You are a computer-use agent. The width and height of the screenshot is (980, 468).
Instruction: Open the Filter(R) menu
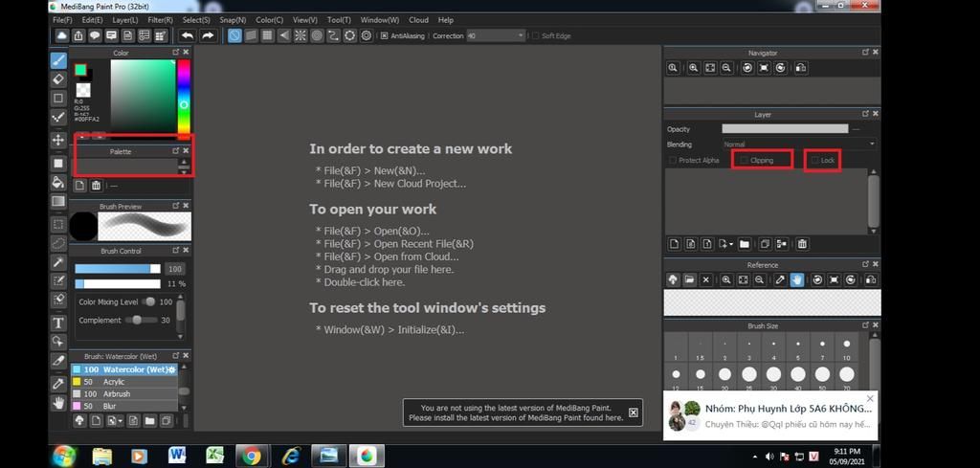[161, 20]
